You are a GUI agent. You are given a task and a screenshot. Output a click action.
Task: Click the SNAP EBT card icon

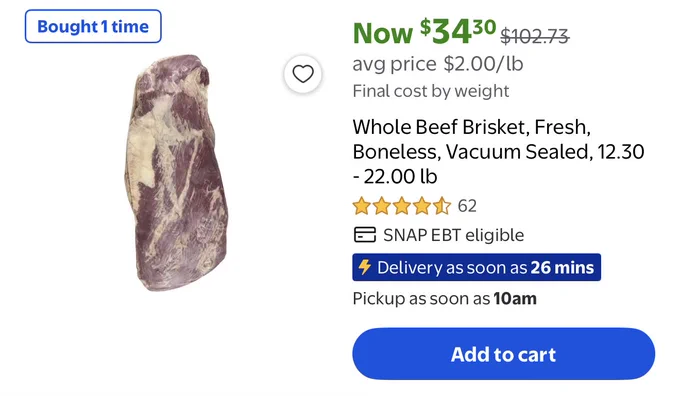[x=365, y=235]
